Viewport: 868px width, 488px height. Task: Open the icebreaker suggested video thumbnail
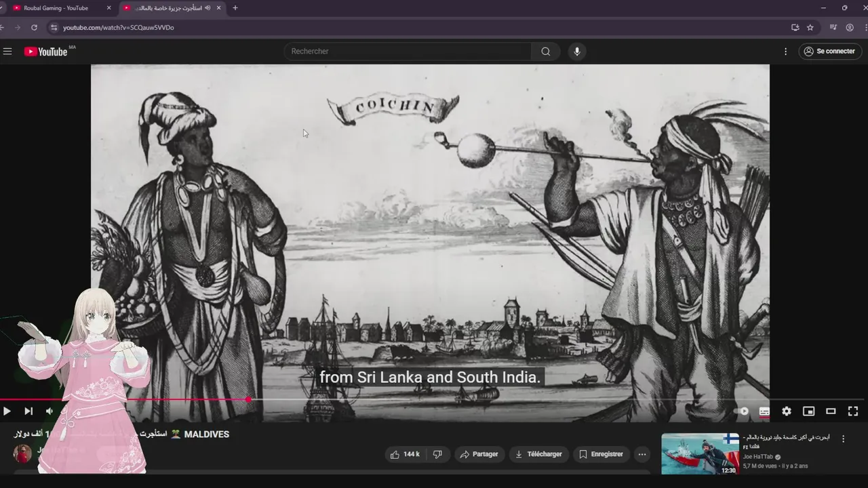point(701,453)
